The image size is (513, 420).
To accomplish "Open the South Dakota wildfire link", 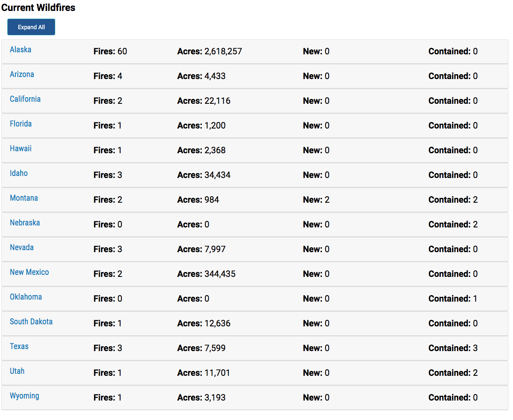I will tap(31, 321).
